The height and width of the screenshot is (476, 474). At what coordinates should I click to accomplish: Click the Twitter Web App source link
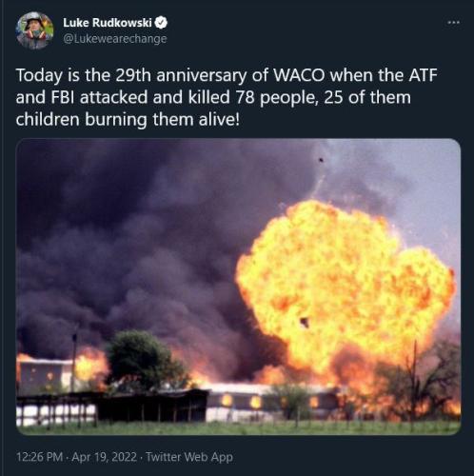tap(189, 457)
